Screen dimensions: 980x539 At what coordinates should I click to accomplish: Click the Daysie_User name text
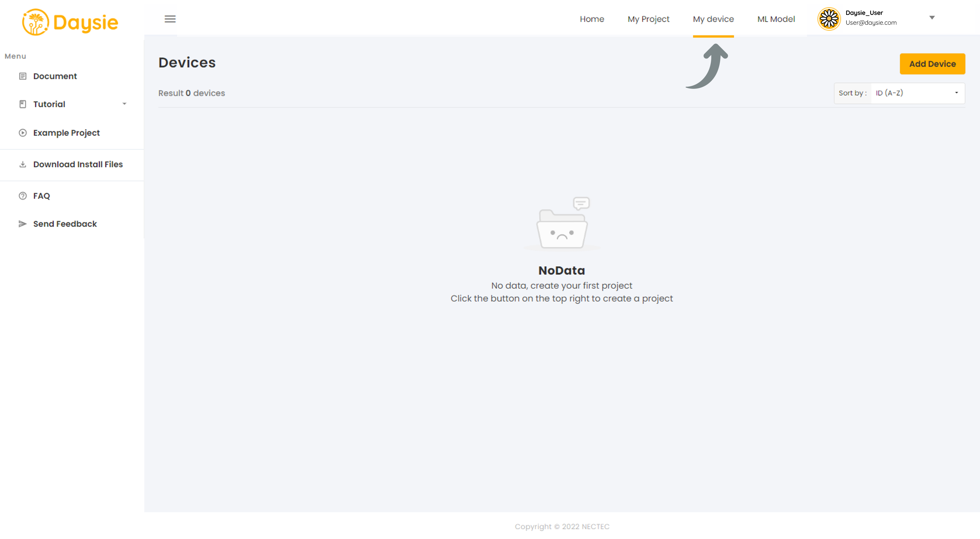[x=864, y=13]
